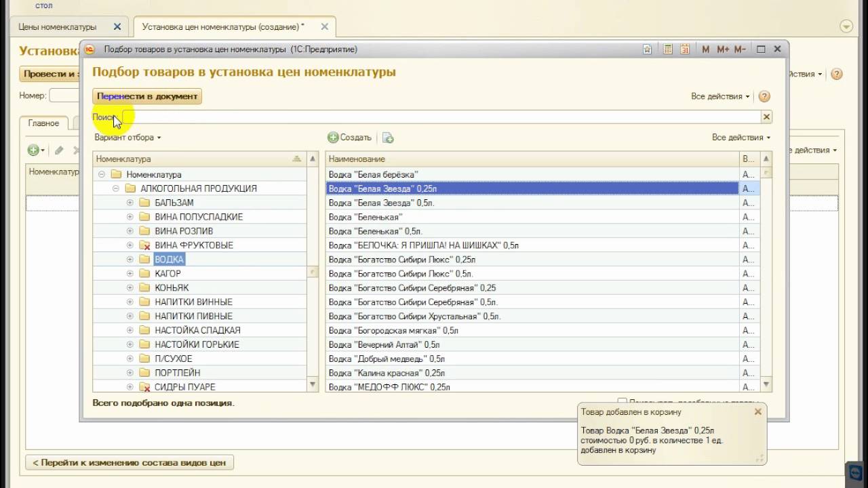The image size is (868, 488).
Task: Click the crossed-out СИДРЫ ПУАРЕ folder icon
Action: point(144,387)
